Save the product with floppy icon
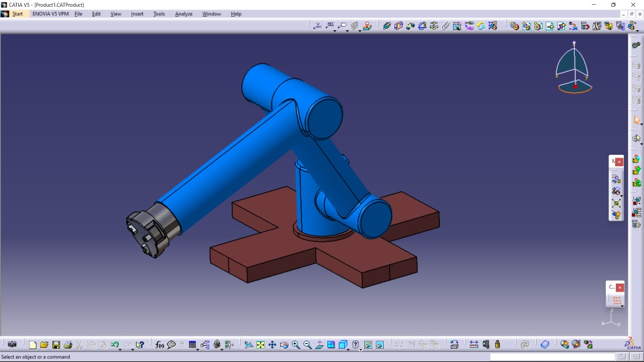This screenshot has width=644, height=362. (x=56, y=345)
